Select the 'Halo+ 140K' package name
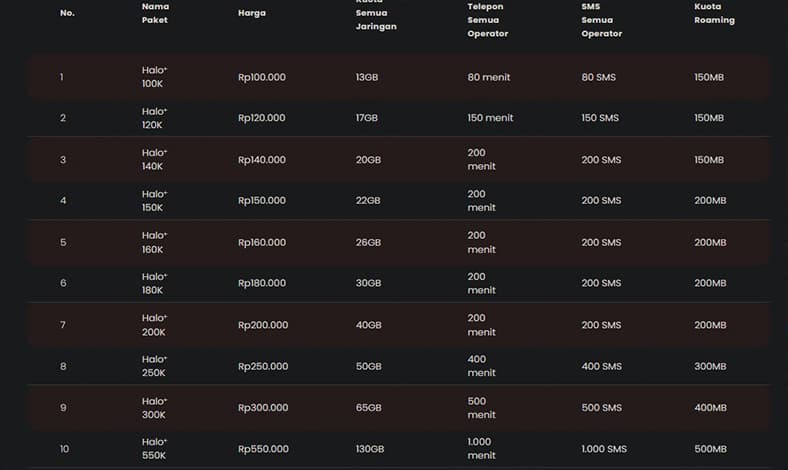This screenshot has height=470, width=788. pos(154,159)
